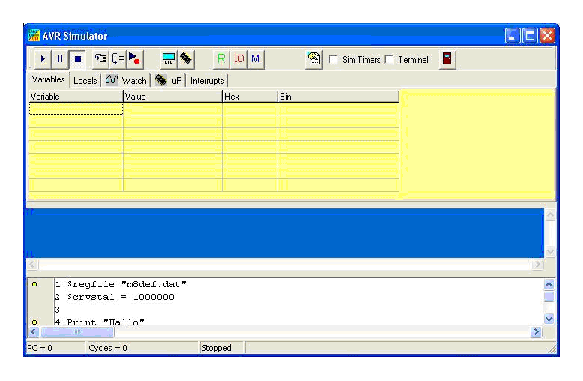Open the green R registers icon
Screen dimensions: 583x381
coord(221,59)
